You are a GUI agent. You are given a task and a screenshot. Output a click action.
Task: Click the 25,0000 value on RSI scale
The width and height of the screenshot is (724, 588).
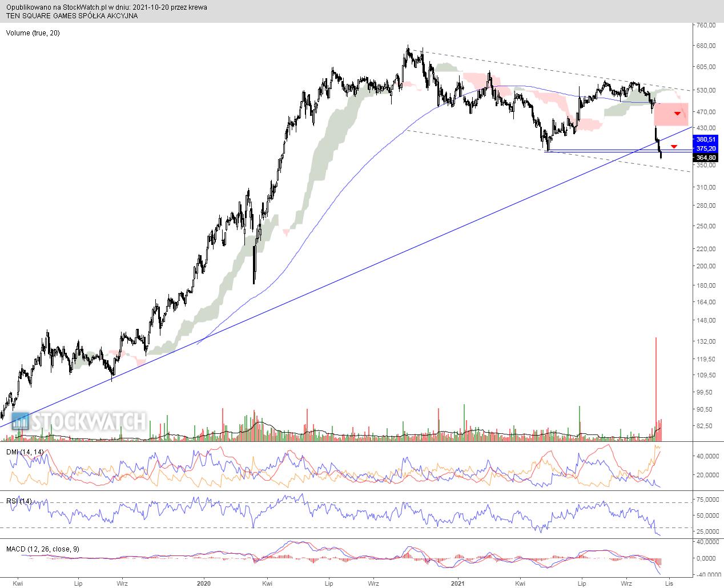click(707, 531)
